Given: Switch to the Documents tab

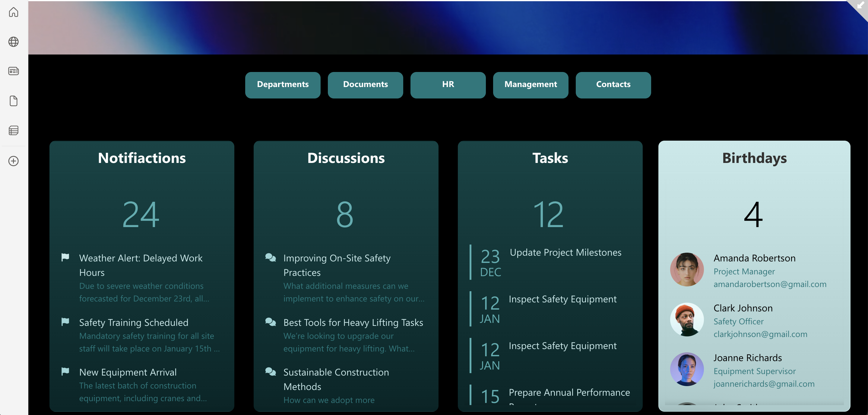Looking at the screenshot, I should pyautogui.click(x=365, y=85).
